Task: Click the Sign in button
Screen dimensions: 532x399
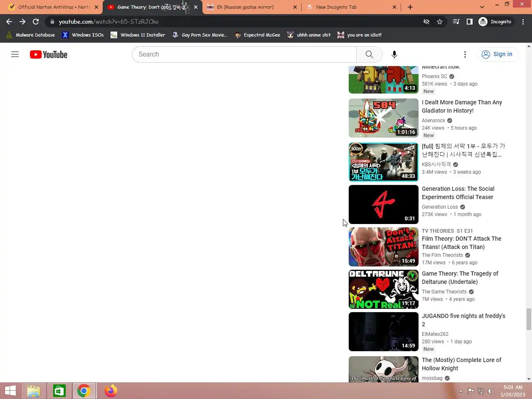Action: pyautogui.click(x=497, y=54)
